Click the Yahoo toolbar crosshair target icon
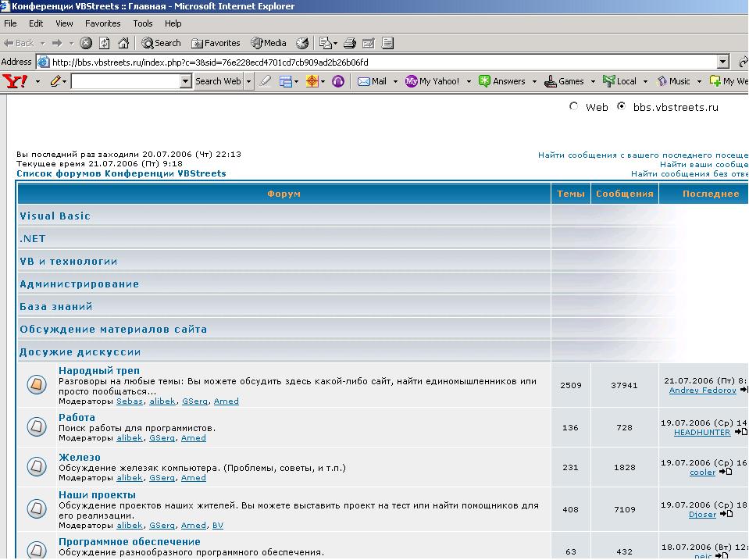The height and width of the screenshot is (560, 749). [x=312, y=81]
